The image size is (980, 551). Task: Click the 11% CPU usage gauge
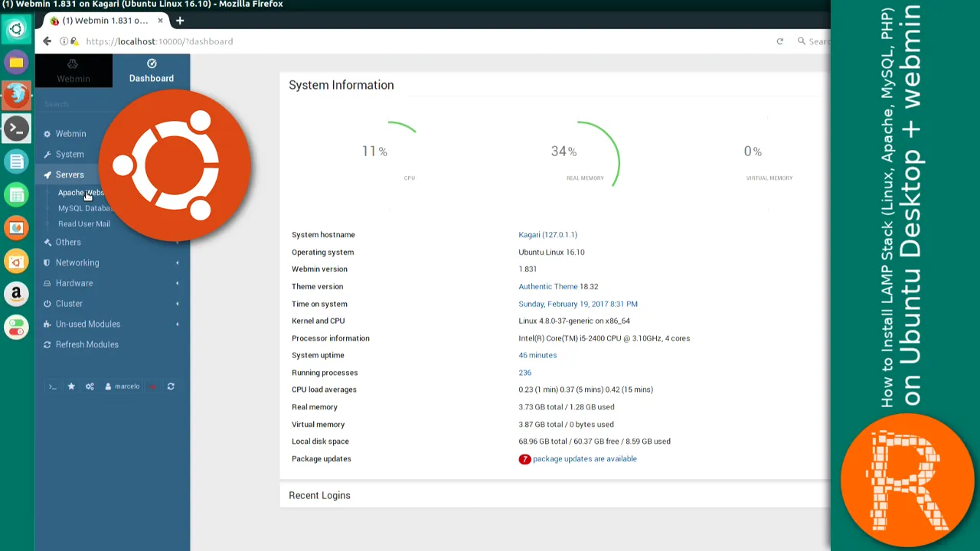[x=374, y=152]
